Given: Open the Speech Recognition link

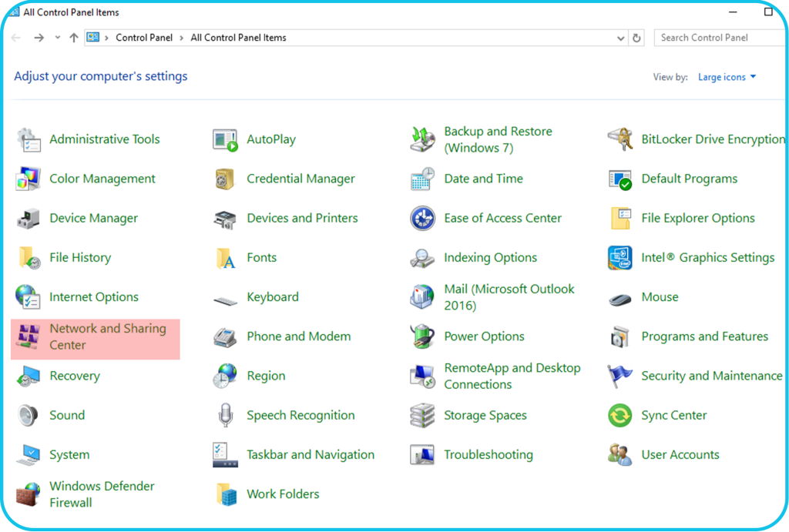Looking at the screenshot, I should point(300,415).
